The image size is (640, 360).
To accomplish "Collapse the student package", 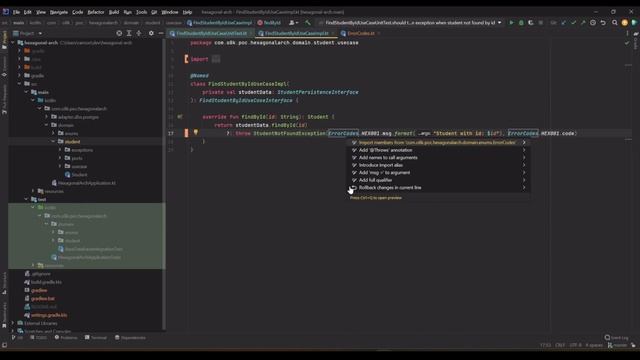I will [x=53, y=141].
